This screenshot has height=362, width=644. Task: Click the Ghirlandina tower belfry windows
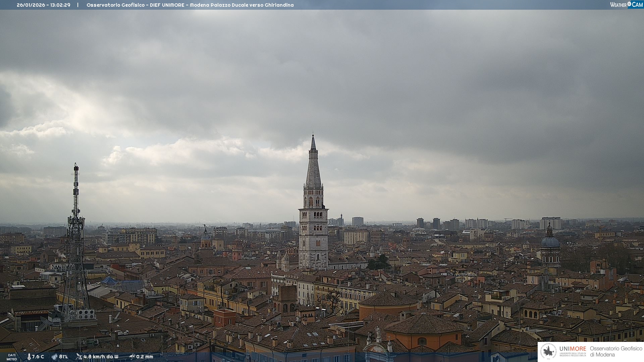[314, 202]
